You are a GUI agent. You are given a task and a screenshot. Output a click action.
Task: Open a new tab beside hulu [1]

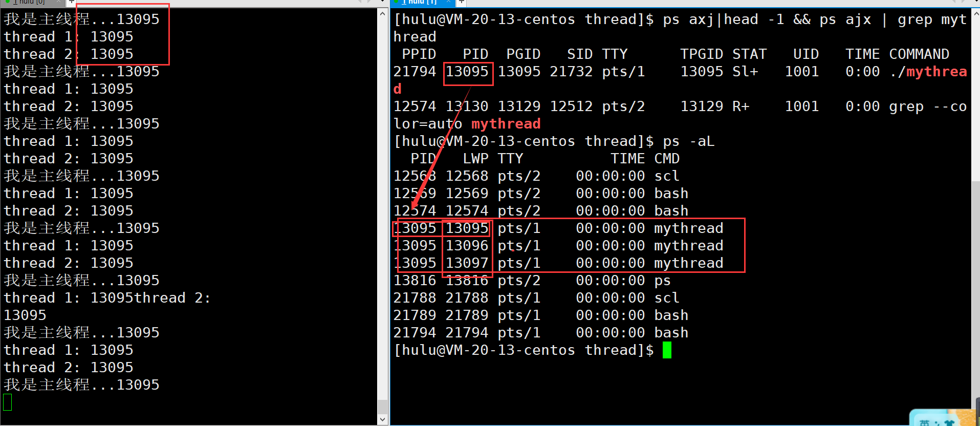461,2
